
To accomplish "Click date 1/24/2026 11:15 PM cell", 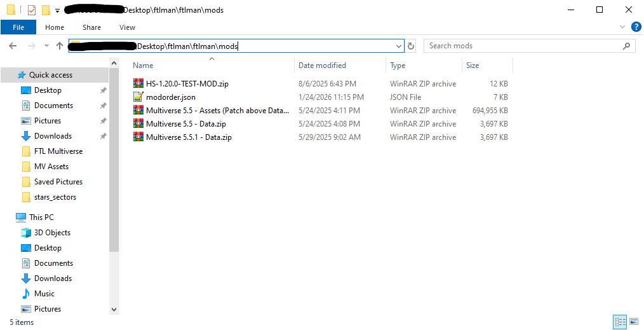I will pos(331,97).
